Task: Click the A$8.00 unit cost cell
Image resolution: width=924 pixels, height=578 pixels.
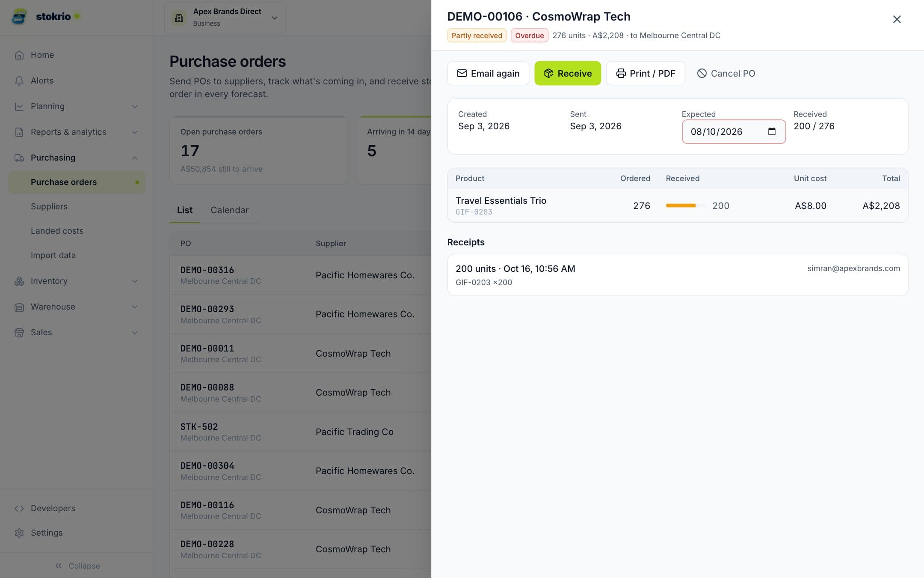Action: coord(810,206)
